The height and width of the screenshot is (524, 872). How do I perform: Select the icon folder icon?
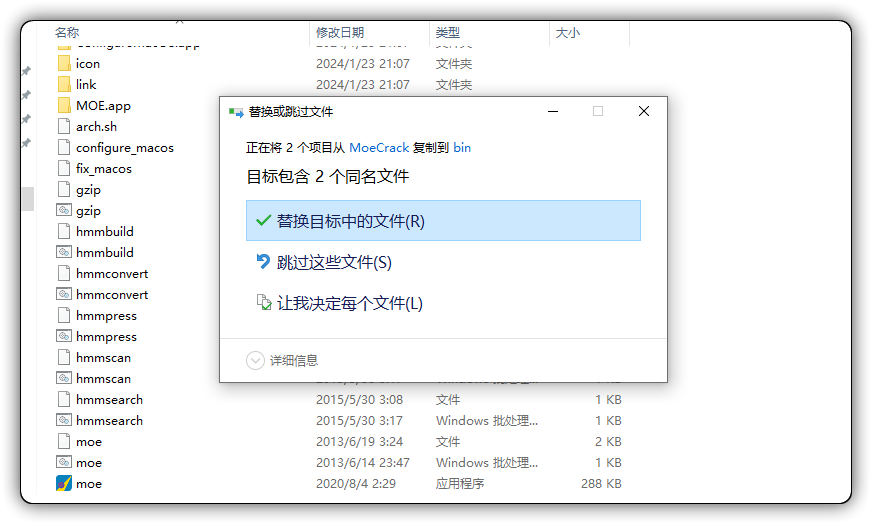(64, 63)
